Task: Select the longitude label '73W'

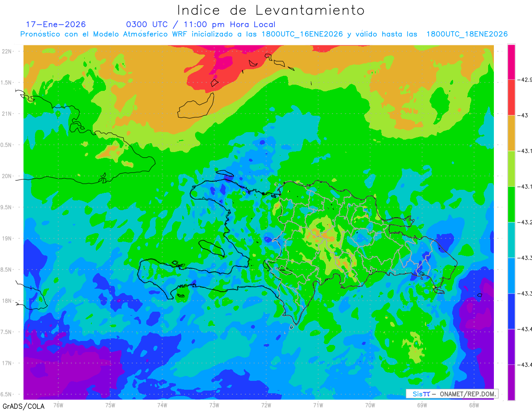Action: [x=214, y=405]
